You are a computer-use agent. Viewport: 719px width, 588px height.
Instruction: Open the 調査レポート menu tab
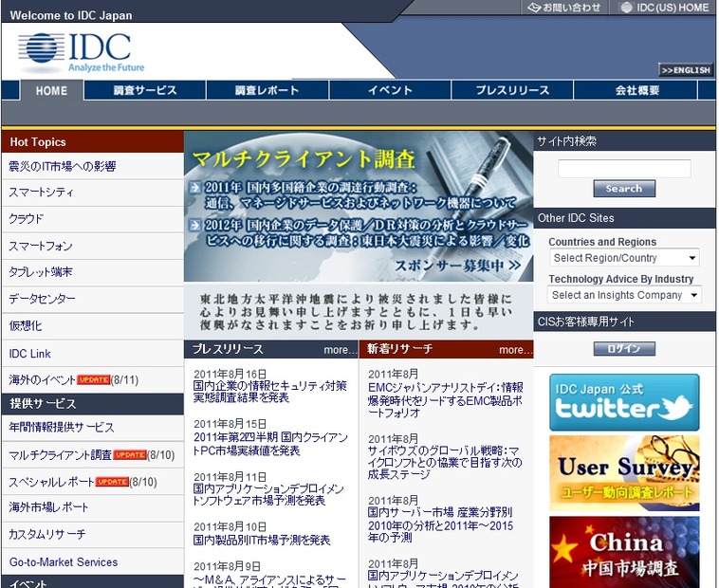pyautogui.click(x=267, y=90)
